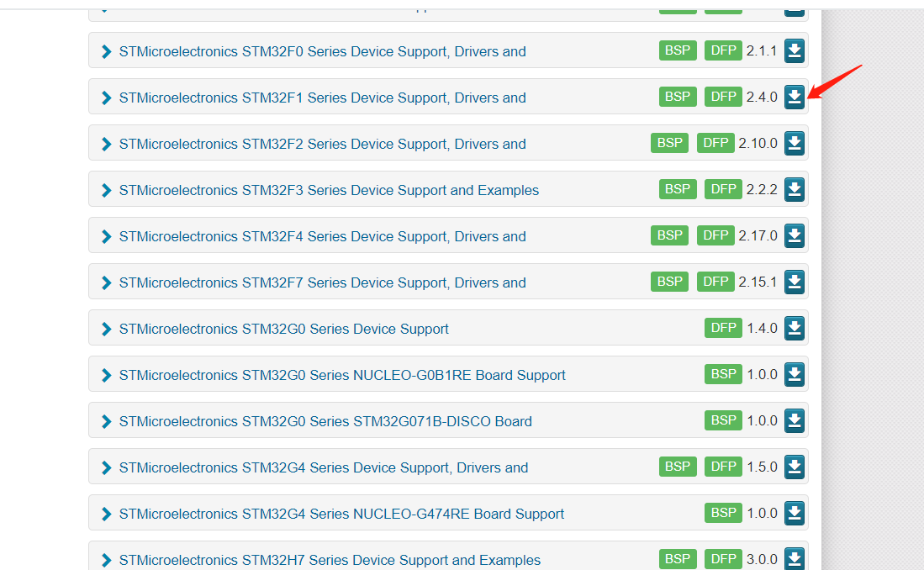This screenshot has width=924, height=570.
Task: Download the STM32F4 Series pack 2.17.0
Action: 795,235
